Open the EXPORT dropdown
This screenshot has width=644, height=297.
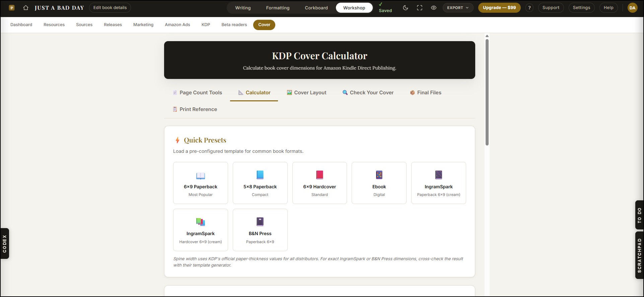pos(458,8)
